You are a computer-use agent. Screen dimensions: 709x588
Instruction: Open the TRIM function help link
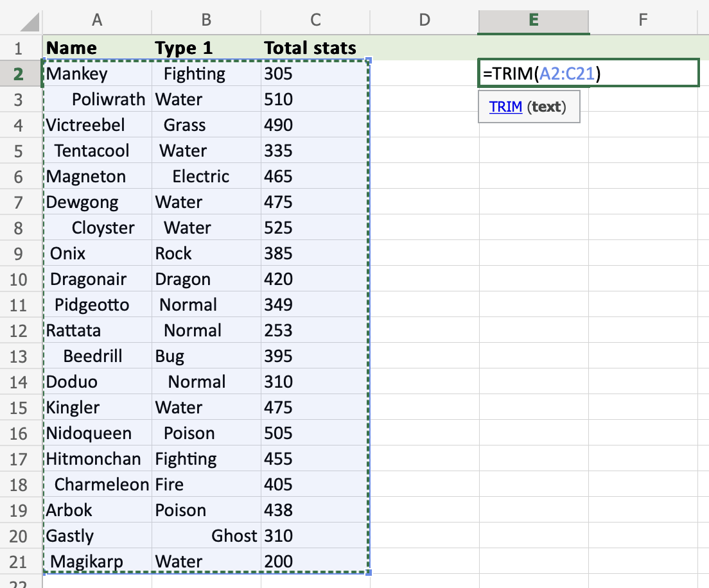click(x=505, y=107)
